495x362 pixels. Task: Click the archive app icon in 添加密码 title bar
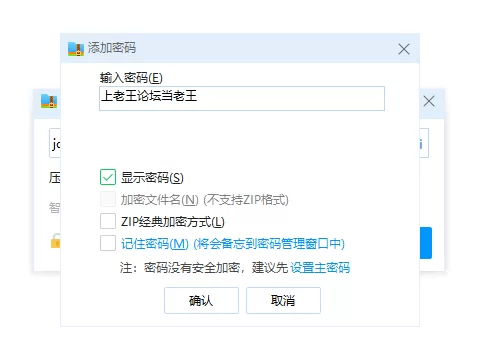76,49
